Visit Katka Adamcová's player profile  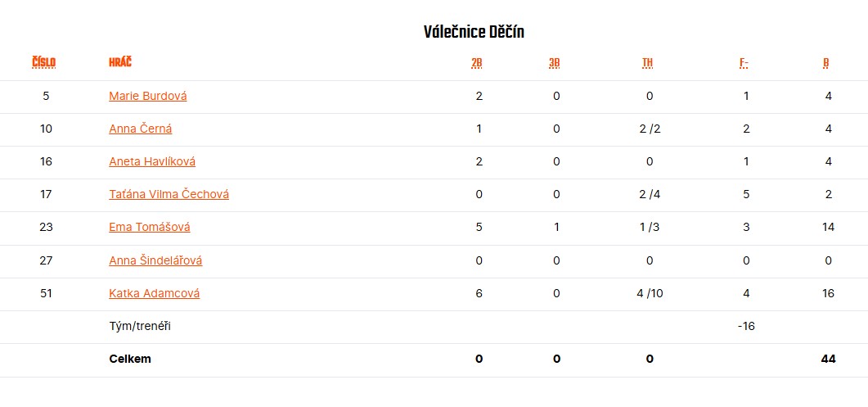pos(155,293)
